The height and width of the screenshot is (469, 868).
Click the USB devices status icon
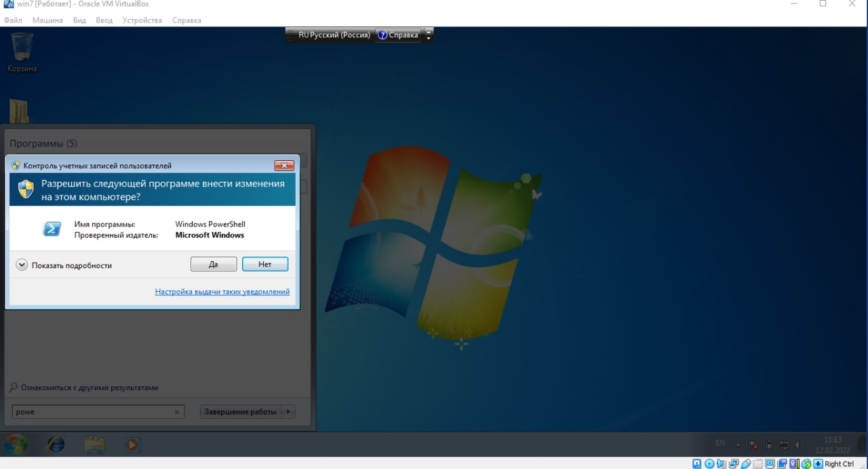[746, 464]
